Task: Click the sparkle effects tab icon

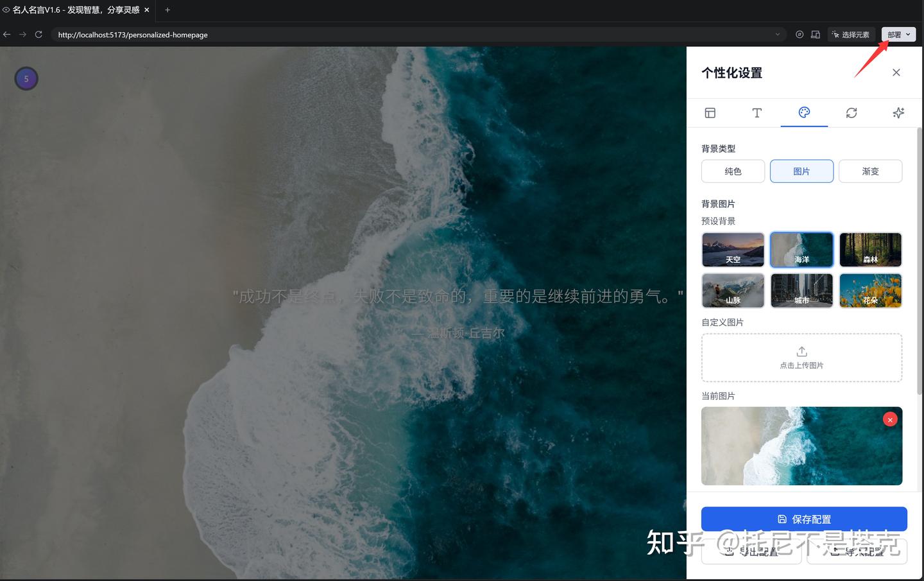Action: (x=898, y=112)
